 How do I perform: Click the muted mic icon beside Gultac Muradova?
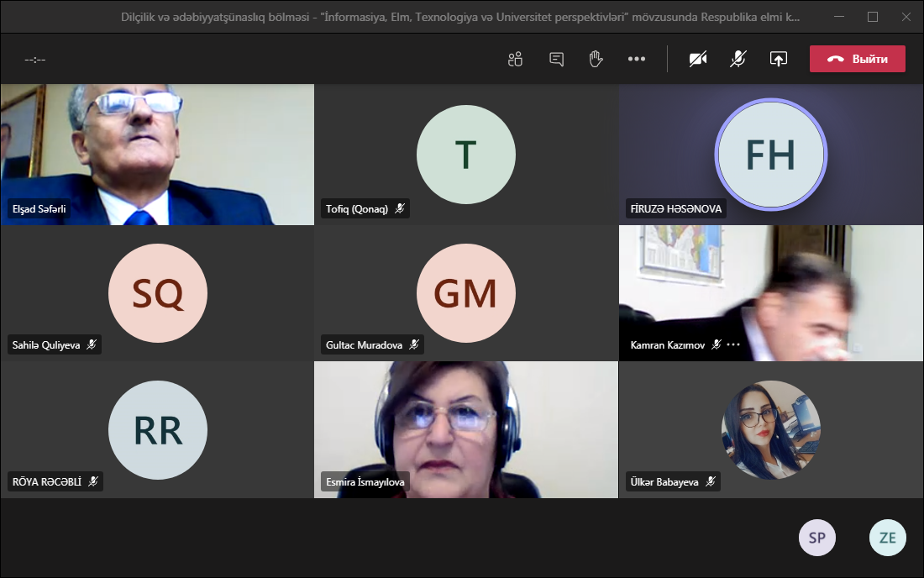[x=414, y=344]
